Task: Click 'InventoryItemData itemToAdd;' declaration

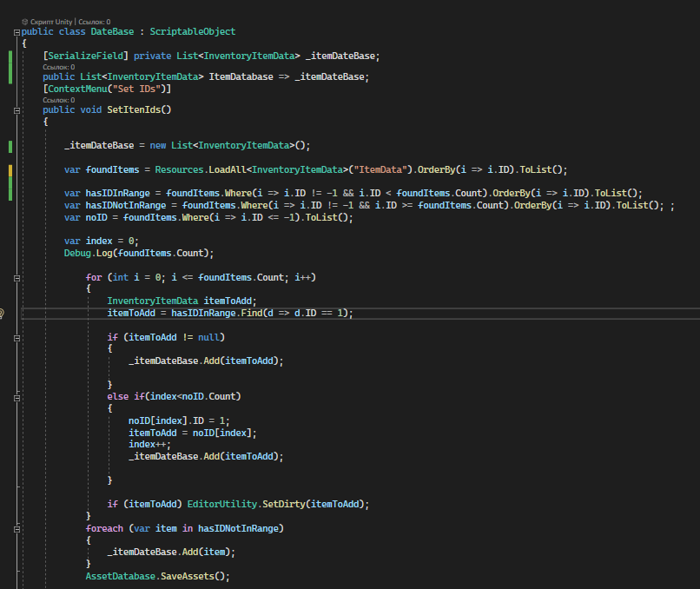Action: (x=182, y=301)
